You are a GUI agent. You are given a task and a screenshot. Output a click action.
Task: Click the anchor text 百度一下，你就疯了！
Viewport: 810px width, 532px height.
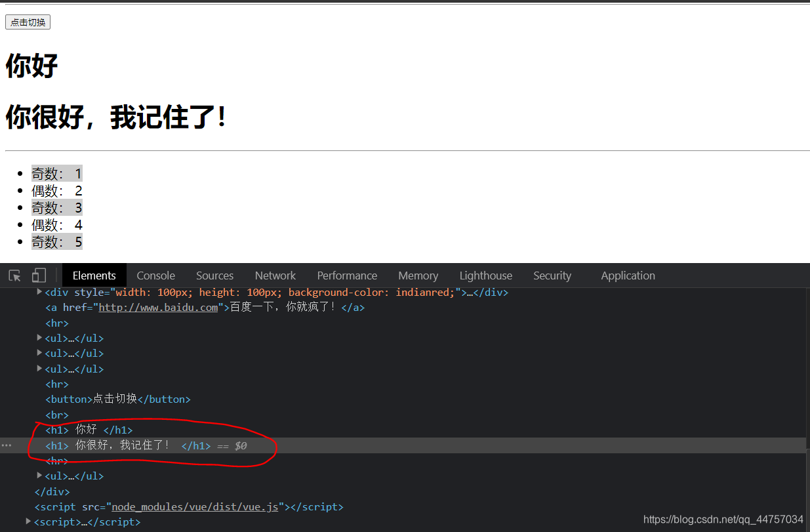(x=285, y=307)
